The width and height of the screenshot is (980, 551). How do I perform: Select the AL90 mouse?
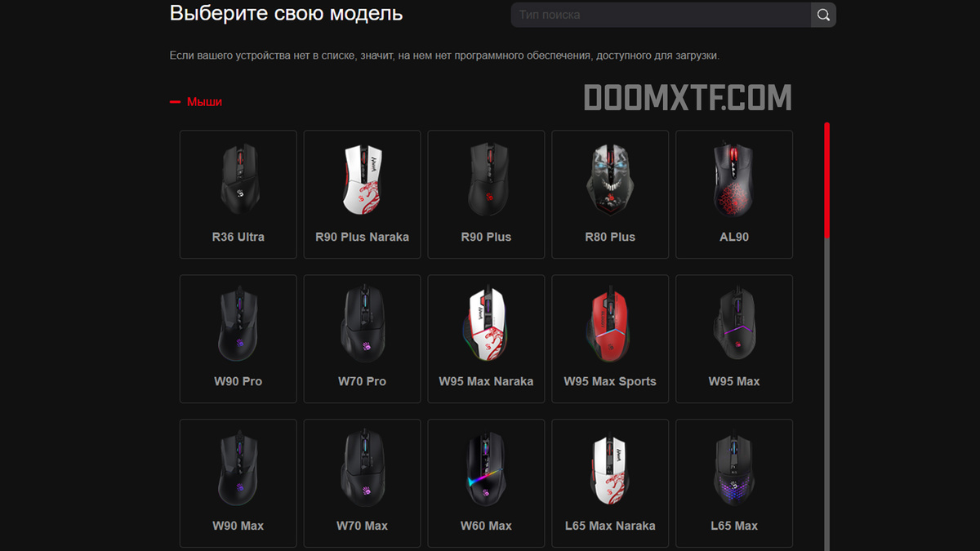tap(734, 194)
